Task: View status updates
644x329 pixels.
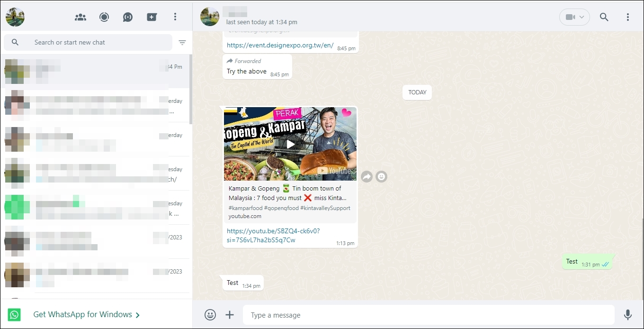Action: click(x=104, y=17)
